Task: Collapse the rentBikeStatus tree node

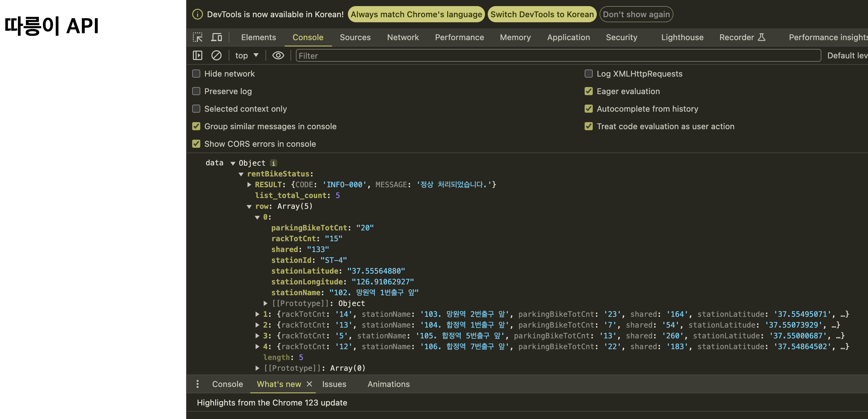Action: (x=241, y=174)
